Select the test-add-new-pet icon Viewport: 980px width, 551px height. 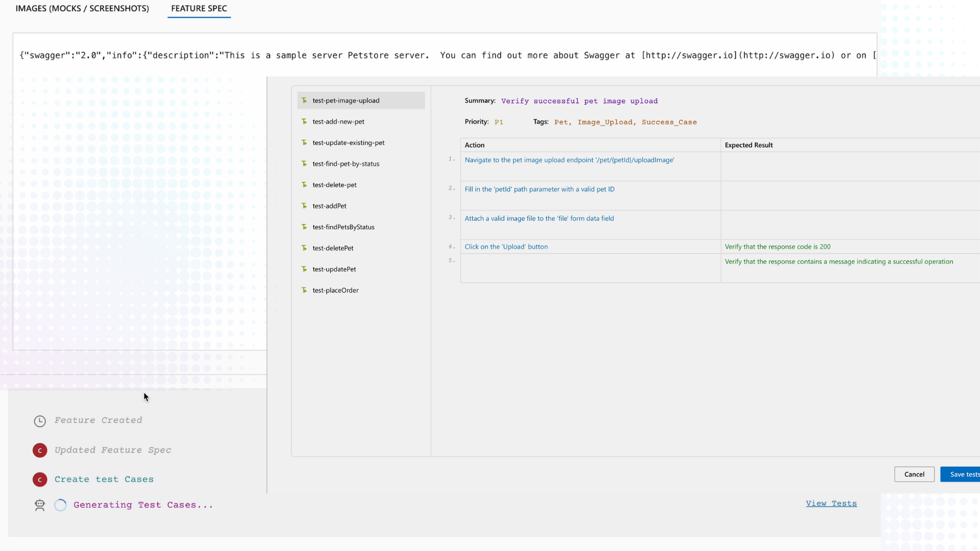pos(305,121)
